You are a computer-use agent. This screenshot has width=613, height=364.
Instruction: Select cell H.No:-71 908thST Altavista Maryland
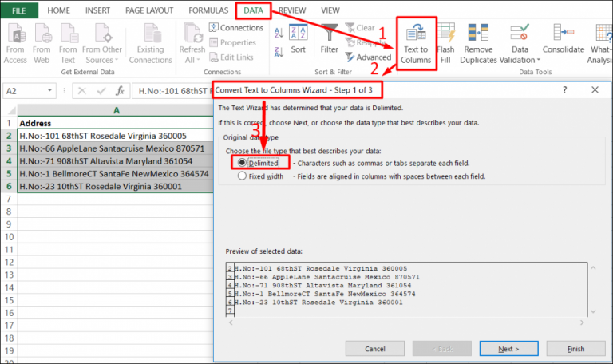[x=115, y=160]
